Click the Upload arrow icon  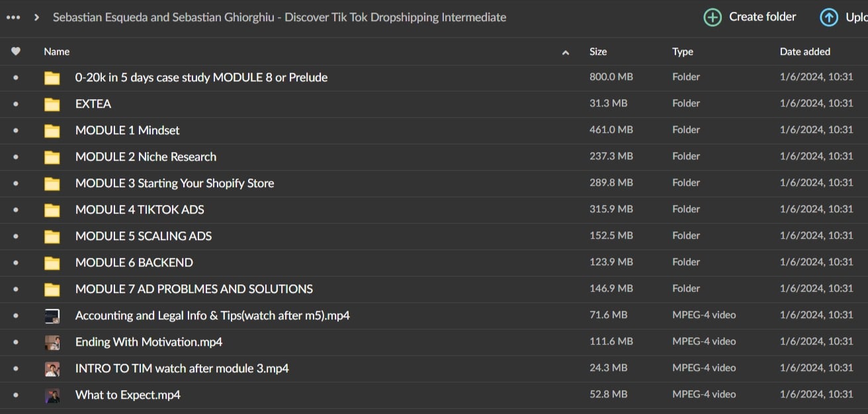click(x=829, y=18)
